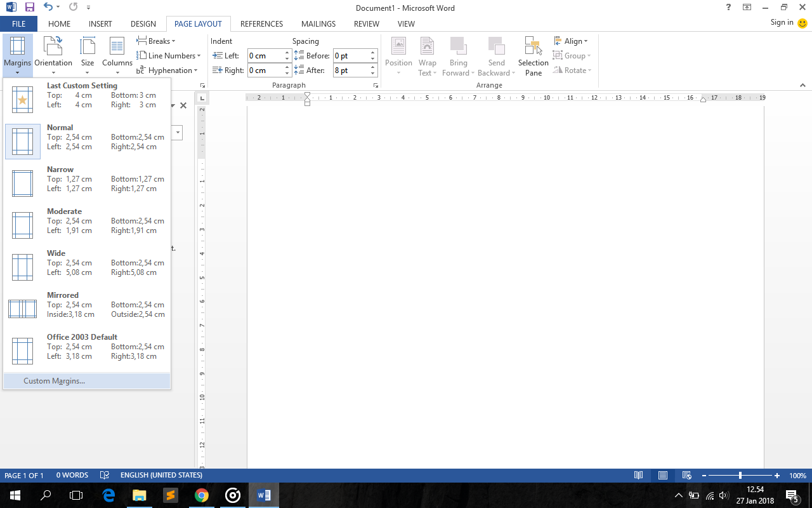
Task: Expand the Columns dropdown
Action: point(117,55)
